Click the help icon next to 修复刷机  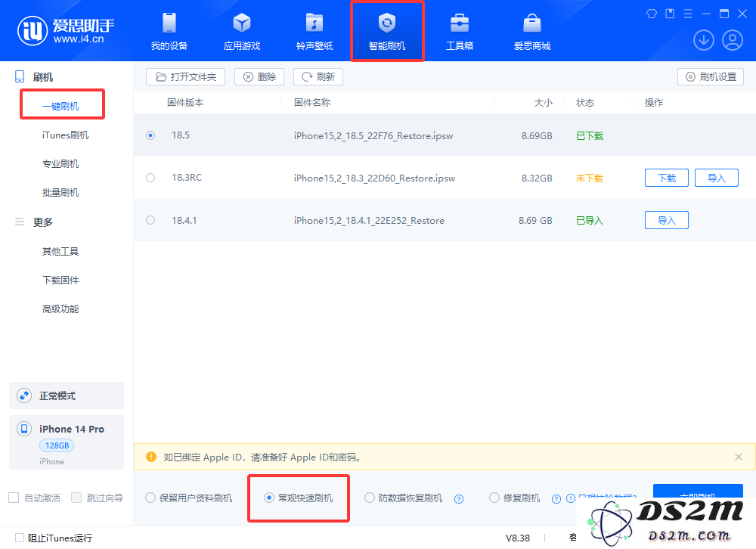[x=556, y=499]
